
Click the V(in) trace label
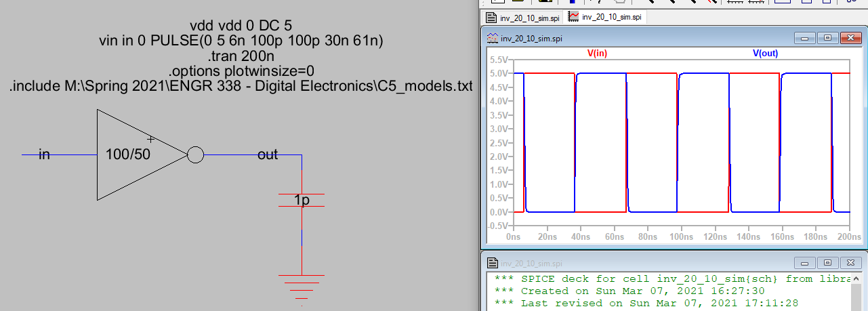(x=597, y=53)
